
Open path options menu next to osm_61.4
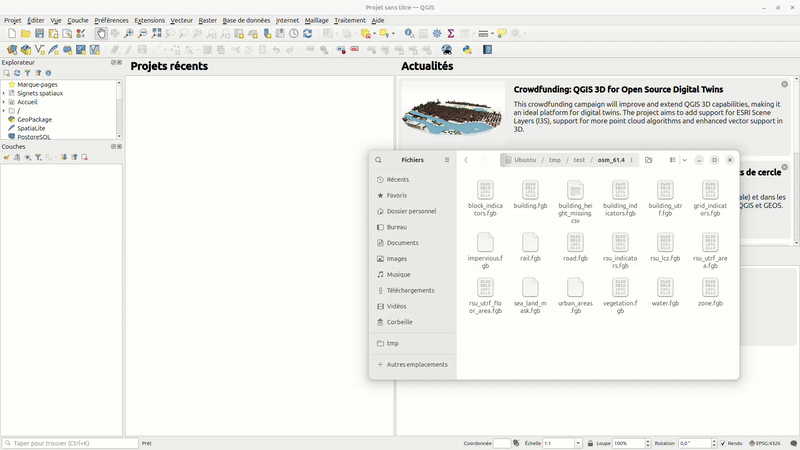point(632,160)
